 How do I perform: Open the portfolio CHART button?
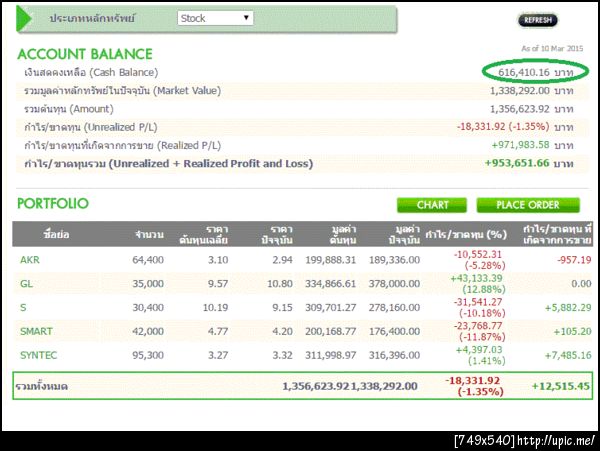point(432,205)
